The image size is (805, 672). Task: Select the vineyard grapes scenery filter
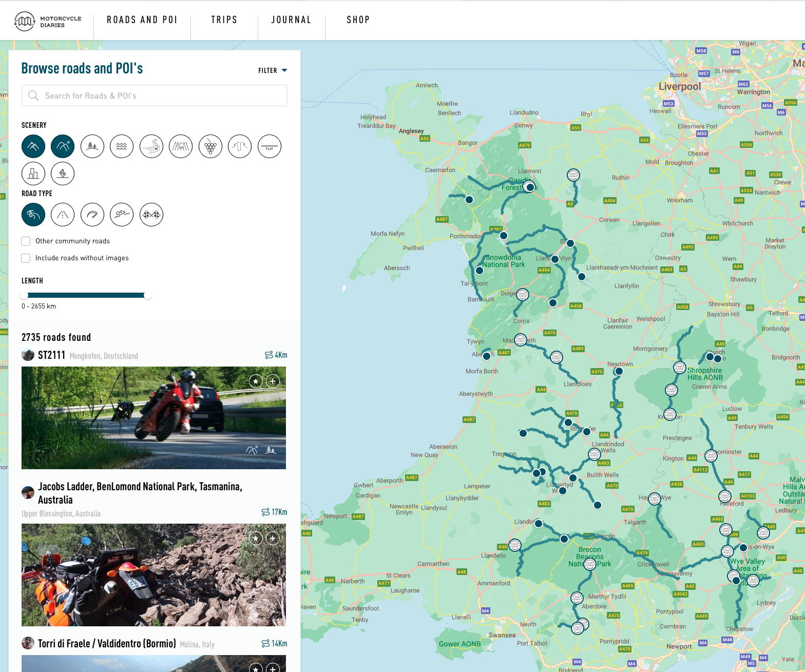coord(210,146)
